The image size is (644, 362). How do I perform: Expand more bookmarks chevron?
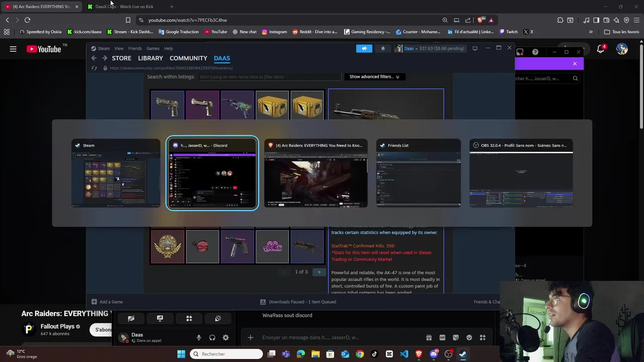591,32
